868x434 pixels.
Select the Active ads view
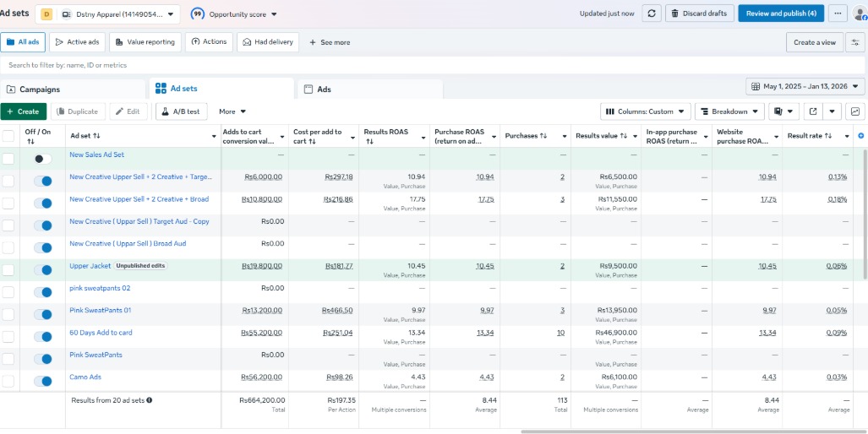click(78, 42)
